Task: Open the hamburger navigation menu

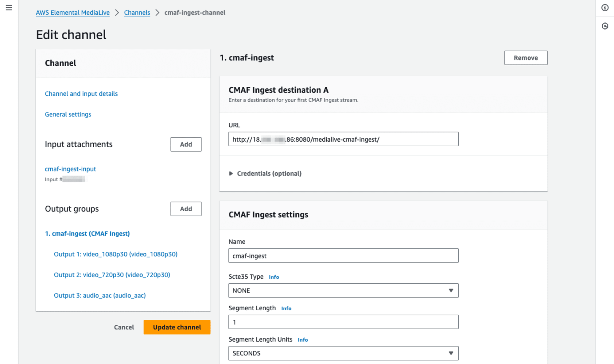Action: (9, 8)
